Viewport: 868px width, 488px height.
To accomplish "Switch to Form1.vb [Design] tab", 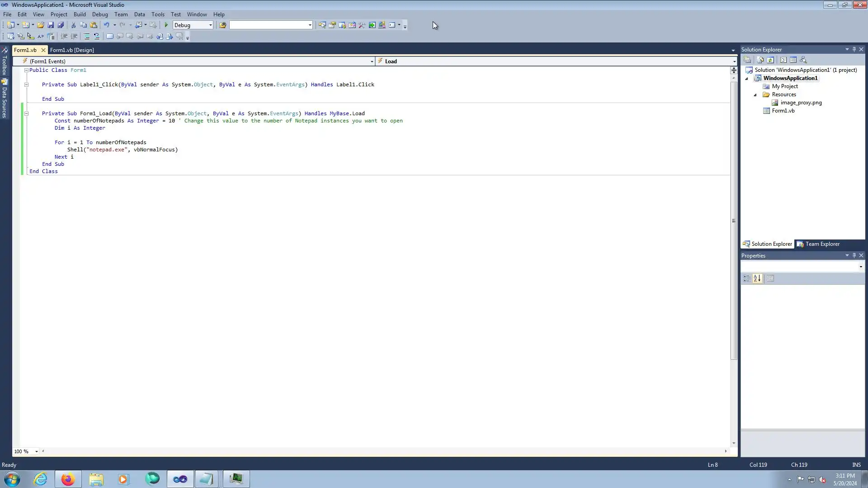I will point(72,50).
